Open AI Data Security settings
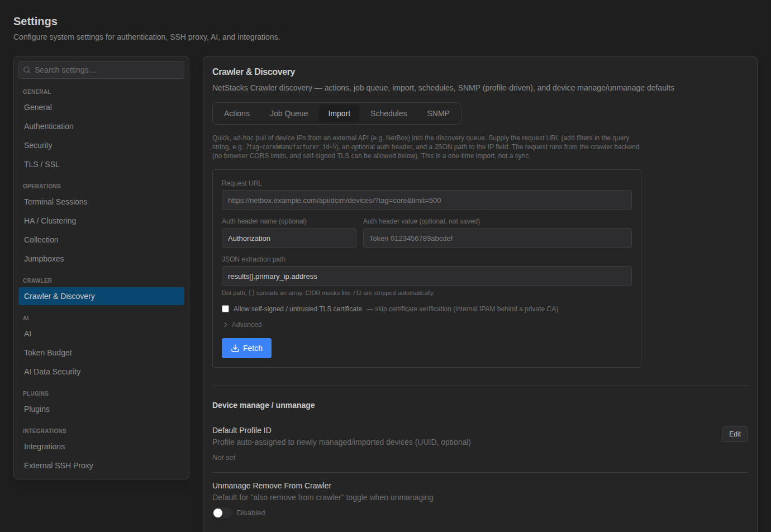This screenshot has height=532, width=771. tap(101, 372)
